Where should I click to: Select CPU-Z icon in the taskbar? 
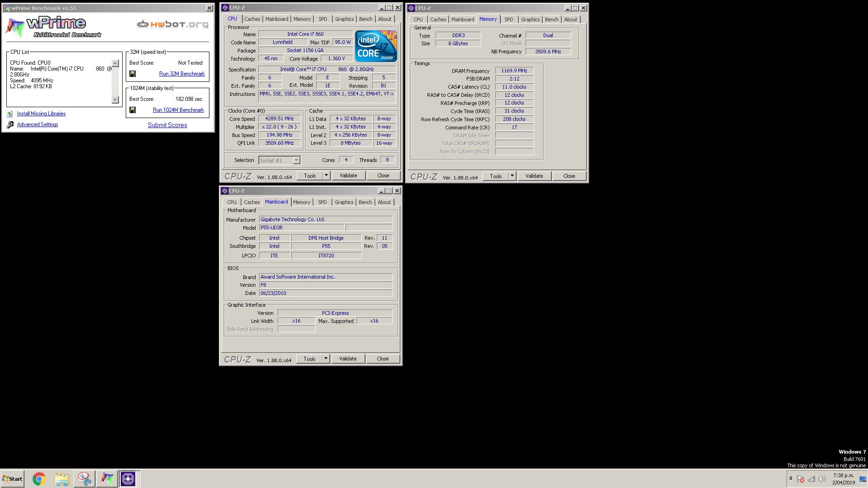click(128, 479)
